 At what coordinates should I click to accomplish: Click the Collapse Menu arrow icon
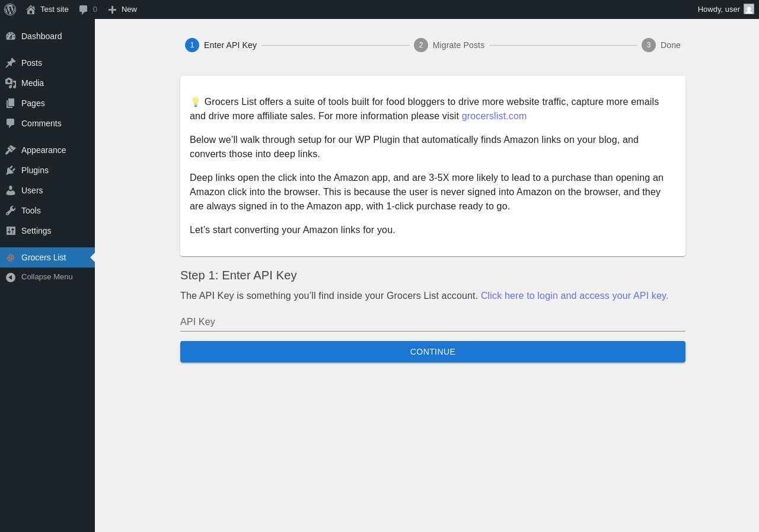click(11, 277)
